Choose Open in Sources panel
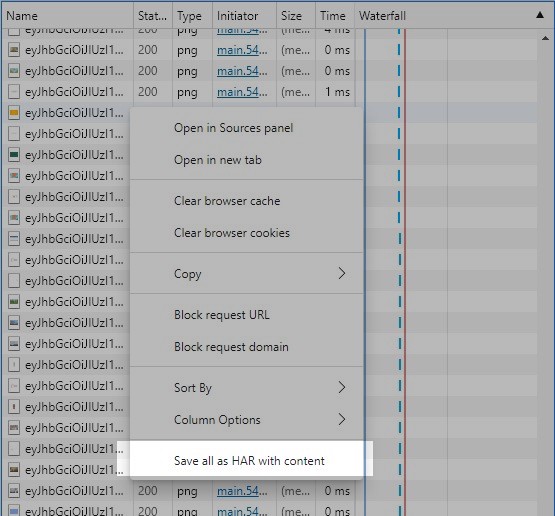Viewport: 555px width, 516px height. [x=233, y=128]
